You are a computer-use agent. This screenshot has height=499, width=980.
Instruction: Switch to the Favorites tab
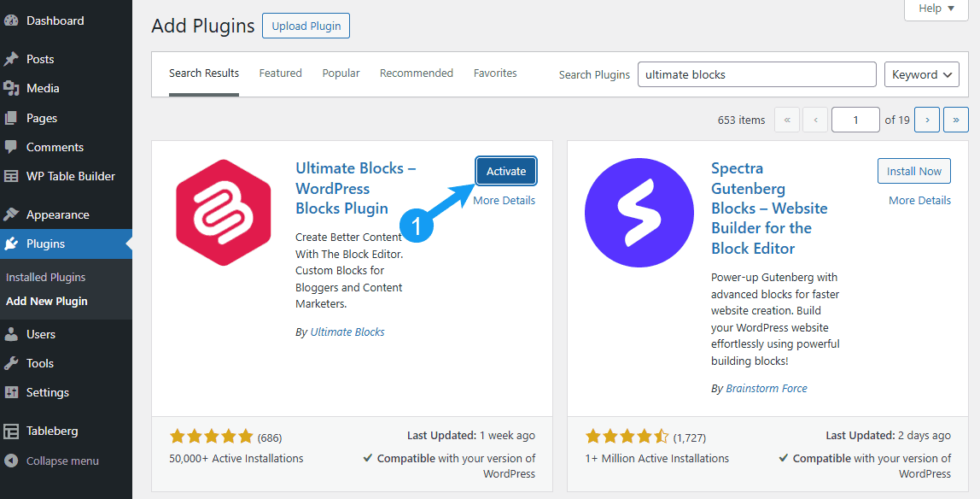click(495, 73)
